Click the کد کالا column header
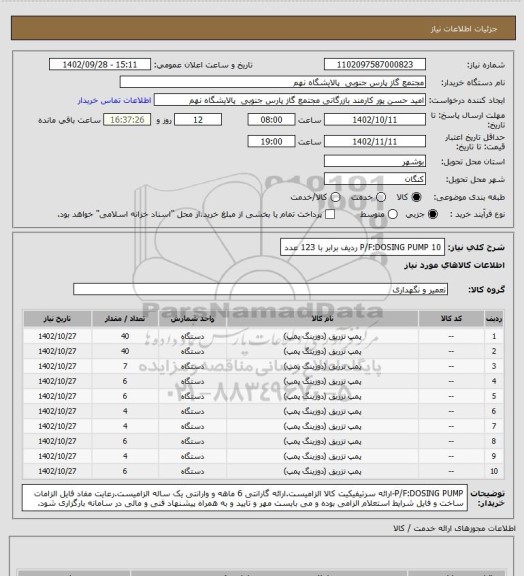 click(x=451, y=319)
